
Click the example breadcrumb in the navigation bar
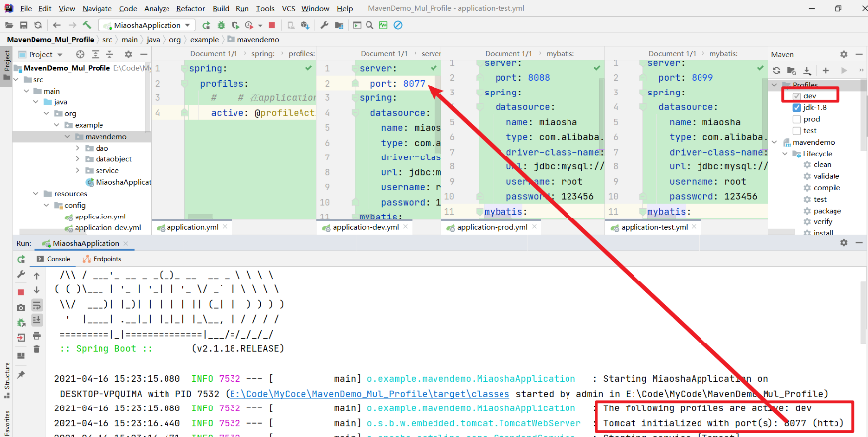tap(202, 39)
